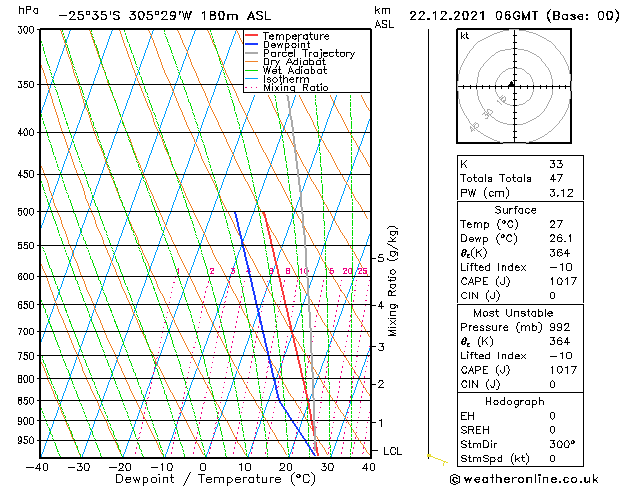Click the yellow wind barb near the surface
Screen dimensions: 629x486
pyautogui.click(x=438, y=460)
